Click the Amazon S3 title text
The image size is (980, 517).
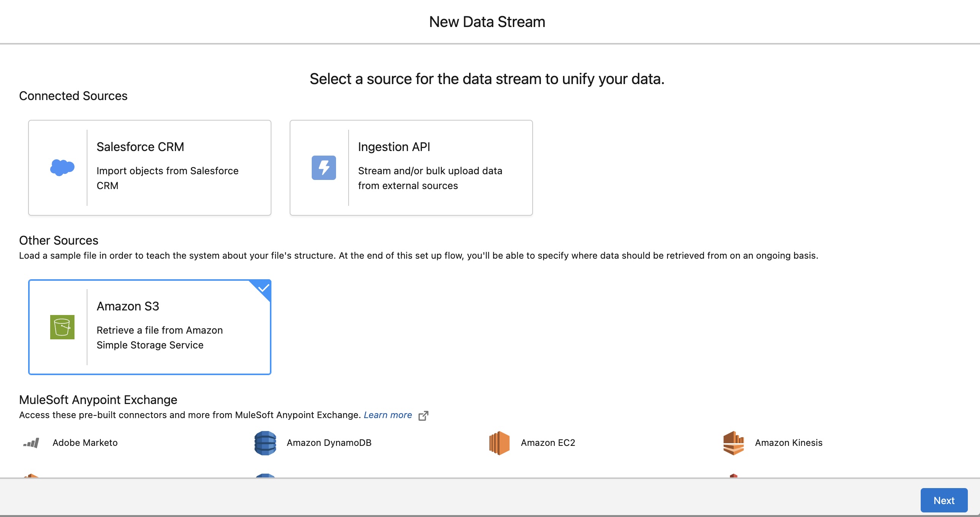[128, 307]
